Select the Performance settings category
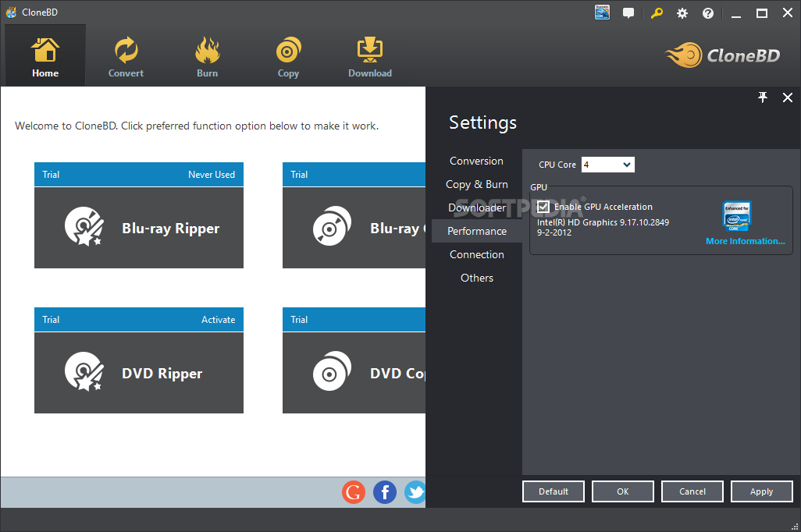801x532 pixels. pos(476,231)
